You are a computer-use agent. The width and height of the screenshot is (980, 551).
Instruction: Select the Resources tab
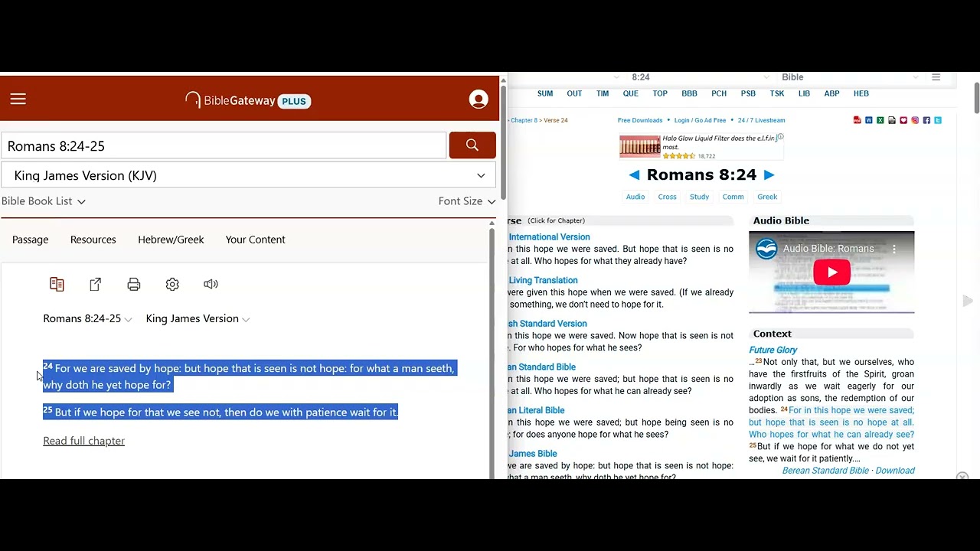click(x=93, y=240)
